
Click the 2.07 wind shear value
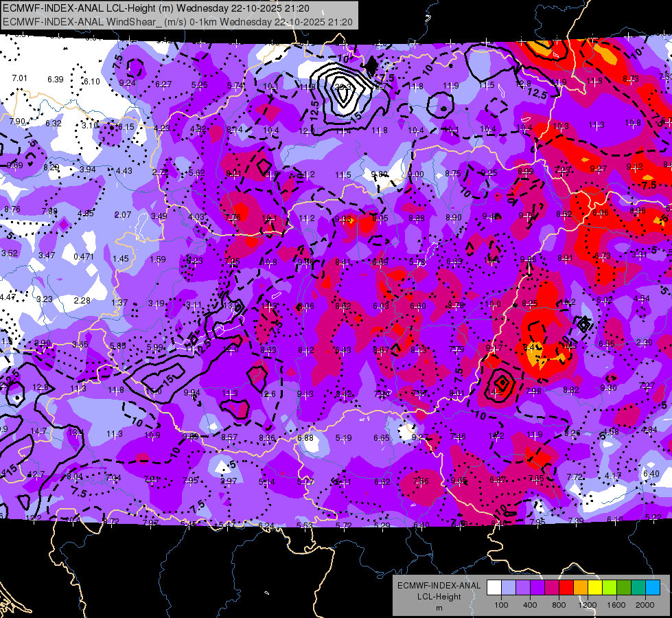(123, 214)
